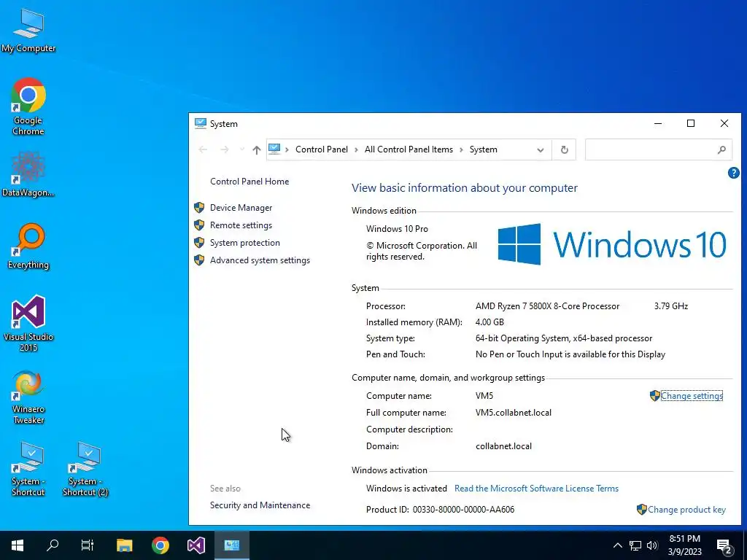Viewport: 747px width, 560px height.
Task: Click Change product key link
Action: 686,510
